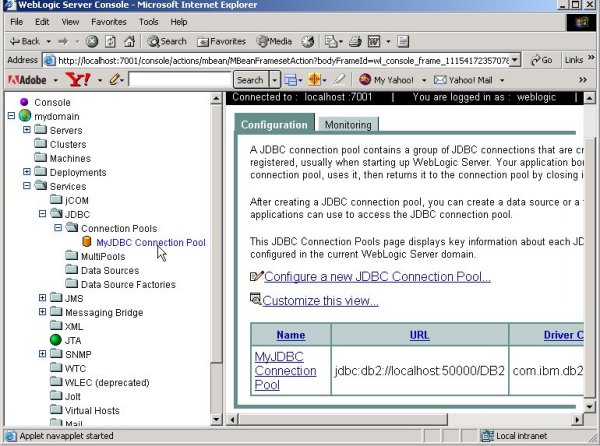The height and width of the screenshot is (446, 600).
Task: Collapse the JDBC tree node
Action: pos(42,214)
